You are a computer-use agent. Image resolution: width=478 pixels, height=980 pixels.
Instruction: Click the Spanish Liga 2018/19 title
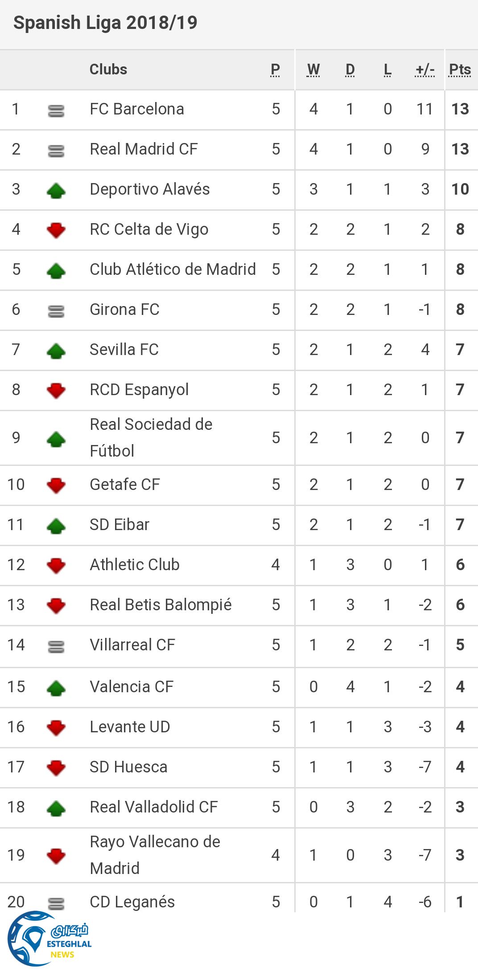point(105,23)
